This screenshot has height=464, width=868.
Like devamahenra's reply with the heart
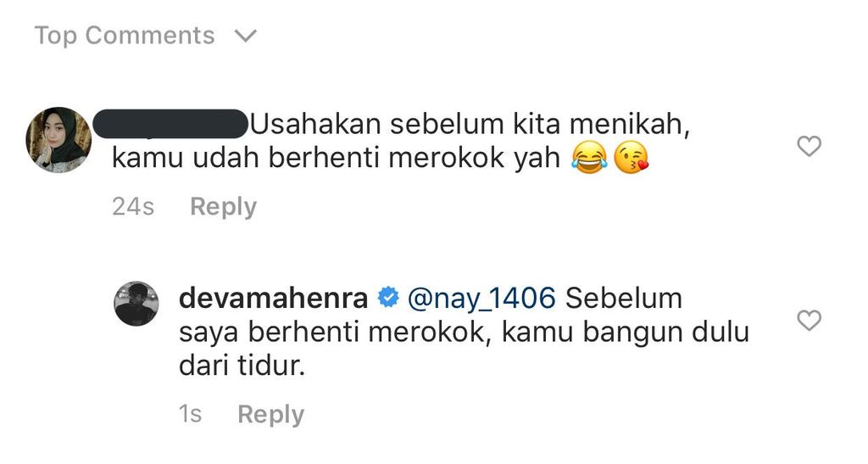pos(809,321)
